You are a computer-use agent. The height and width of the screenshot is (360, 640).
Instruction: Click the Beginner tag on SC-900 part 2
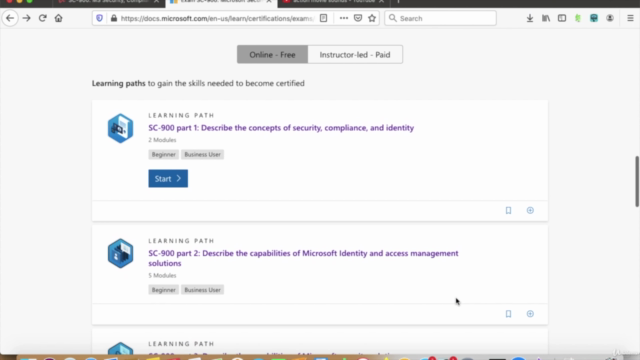pos(164,290)
